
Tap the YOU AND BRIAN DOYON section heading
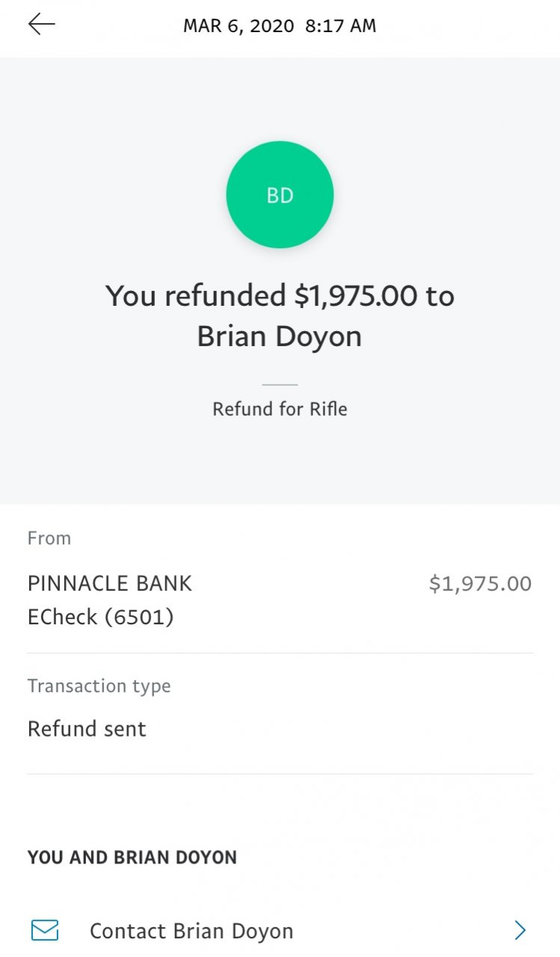[132, 858]
